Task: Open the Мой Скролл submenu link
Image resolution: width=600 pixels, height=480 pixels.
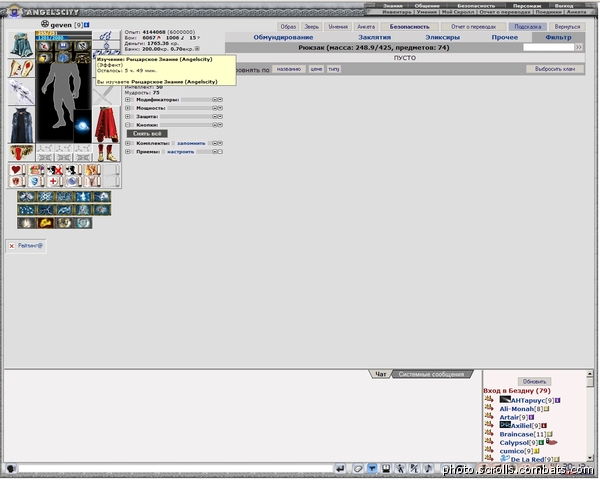Action: click(458, 12)
